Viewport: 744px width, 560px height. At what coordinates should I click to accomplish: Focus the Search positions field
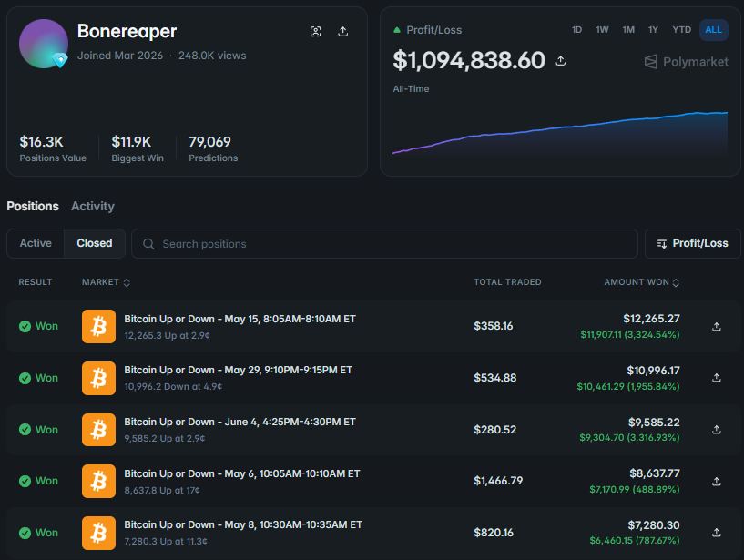[384, 244]
